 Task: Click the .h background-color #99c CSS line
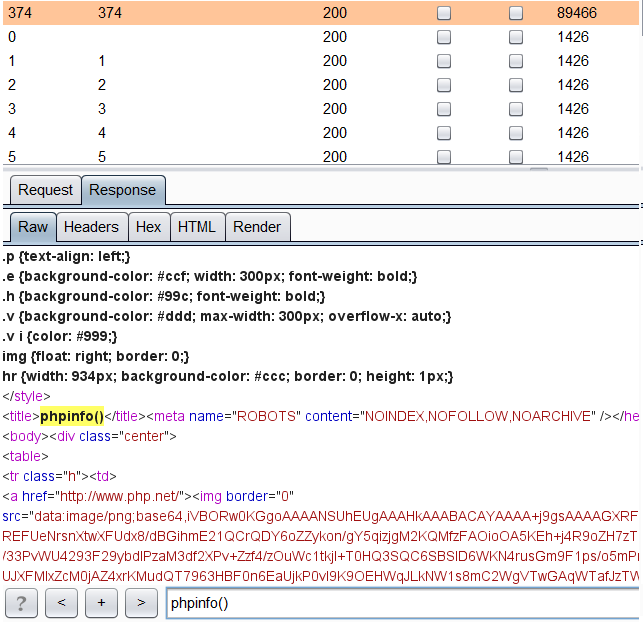[x=164, y=296]
